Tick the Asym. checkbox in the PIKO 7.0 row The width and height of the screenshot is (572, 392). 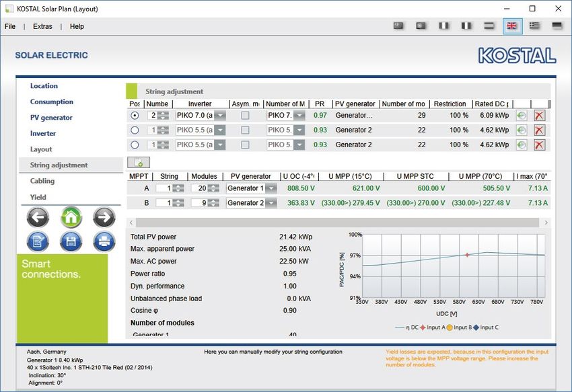245,115
